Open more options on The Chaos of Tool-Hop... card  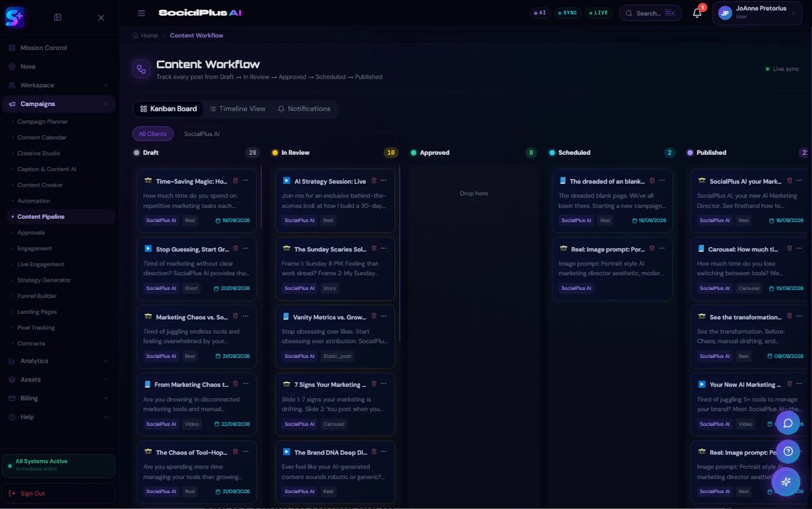(246, 452)
